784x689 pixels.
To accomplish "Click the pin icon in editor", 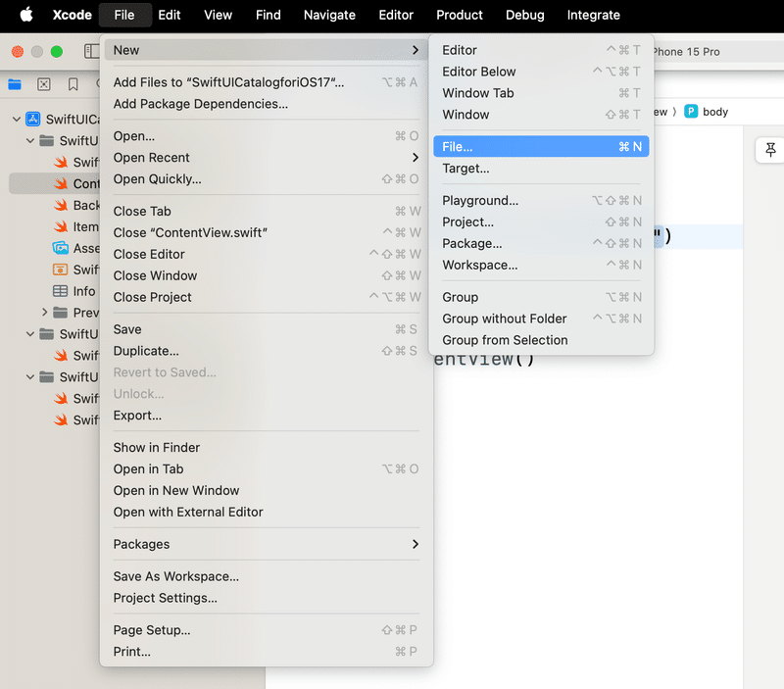I will point(770,150).
